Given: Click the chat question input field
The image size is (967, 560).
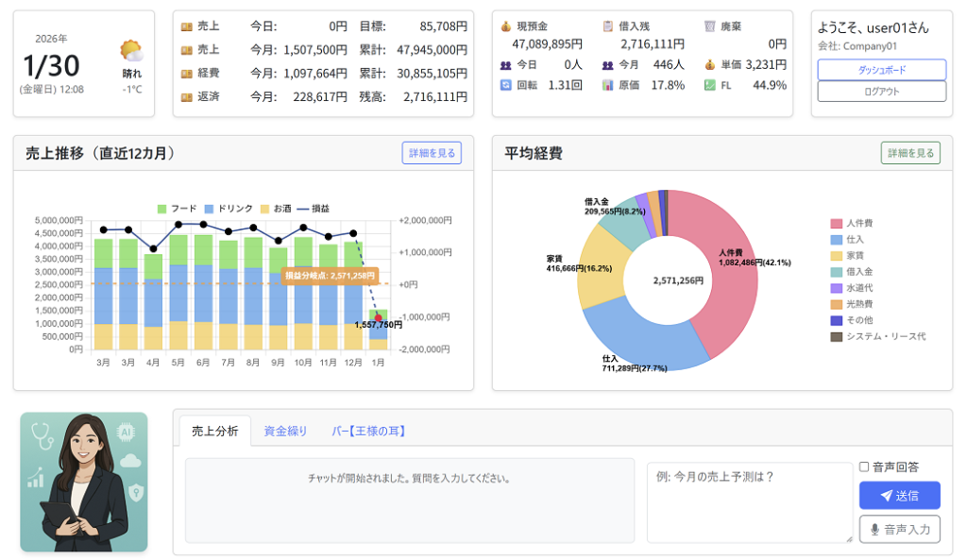Looking at the screenshot, I should click(749, 502).
